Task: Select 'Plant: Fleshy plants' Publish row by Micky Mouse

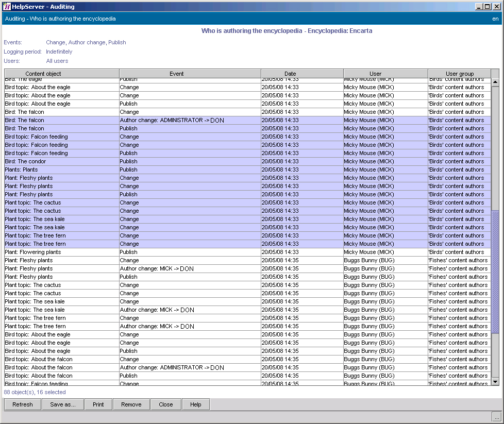Action: point(247,194)
